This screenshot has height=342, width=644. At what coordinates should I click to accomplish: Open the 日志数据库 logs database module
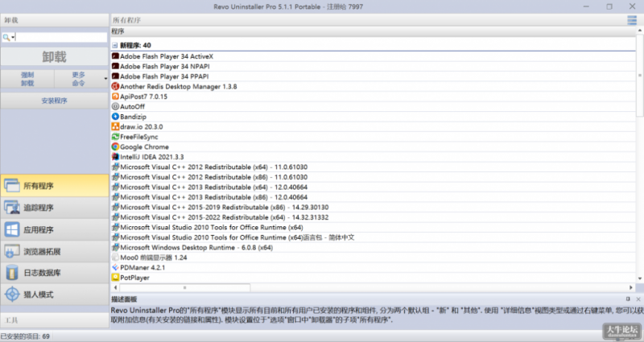pos(54,273)
